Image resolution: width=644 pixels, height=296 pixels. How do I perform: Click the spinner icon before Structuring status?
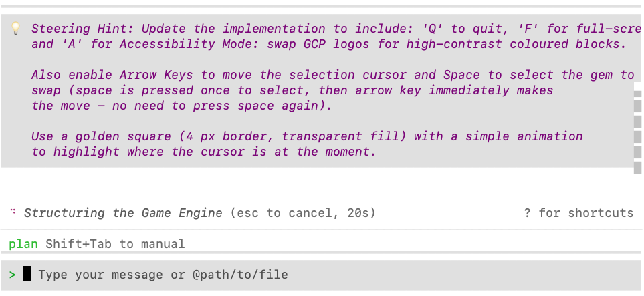[x=13, y=212]
